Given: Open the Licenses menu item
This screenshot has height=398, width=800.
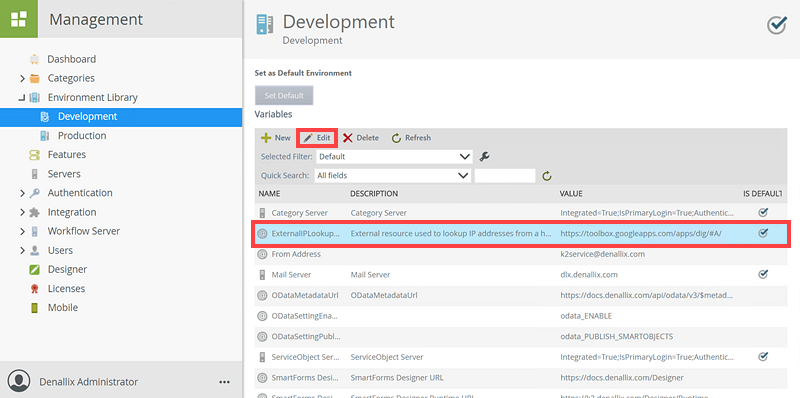Looking at the screenshot, I should click(66, 289).
